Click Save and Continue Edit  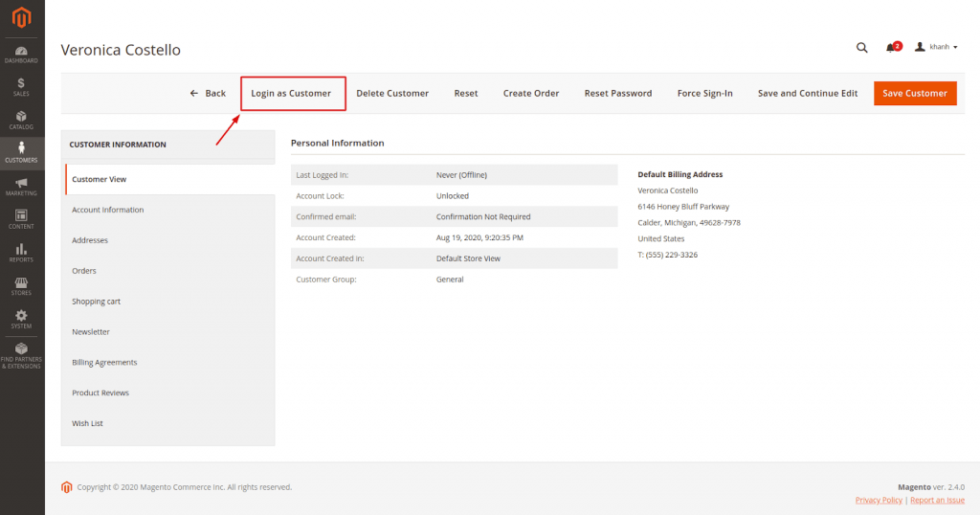808,93
